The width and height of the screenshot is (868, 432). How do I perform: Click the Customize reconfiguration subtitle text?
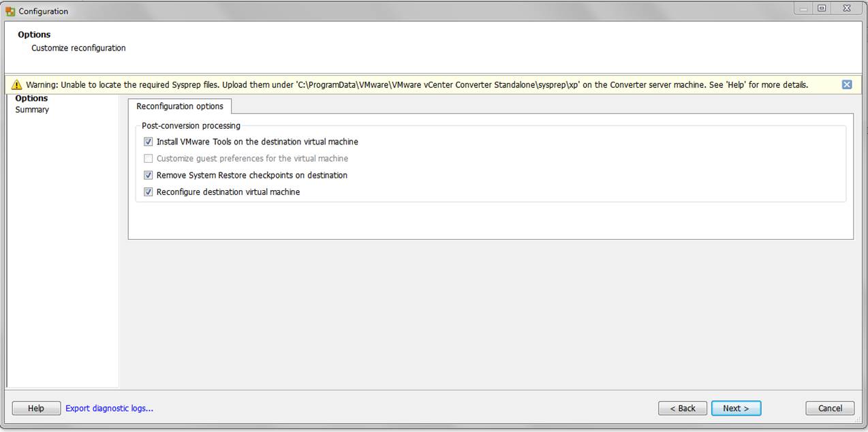pos(78,48)
